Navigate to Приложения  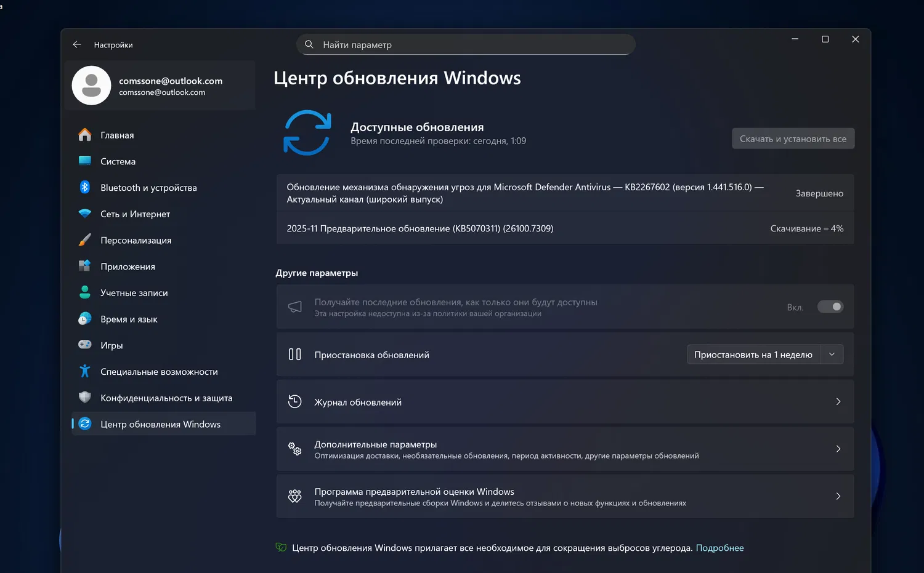pos(163,266)
